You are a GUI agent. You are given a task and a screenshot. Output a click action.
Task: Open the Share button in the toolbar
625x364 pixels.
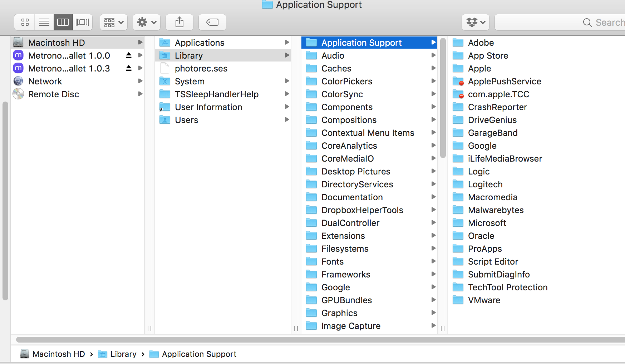(179, 22)
